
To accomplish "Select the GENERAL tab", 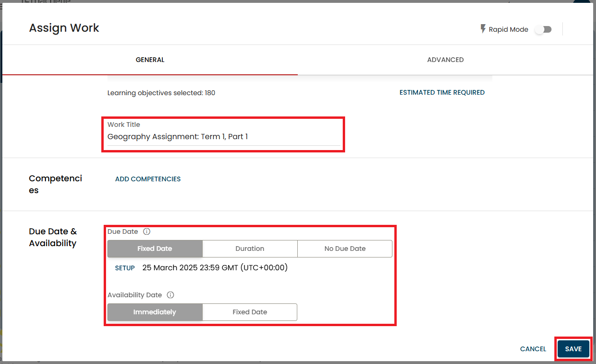I will (150, 60).
